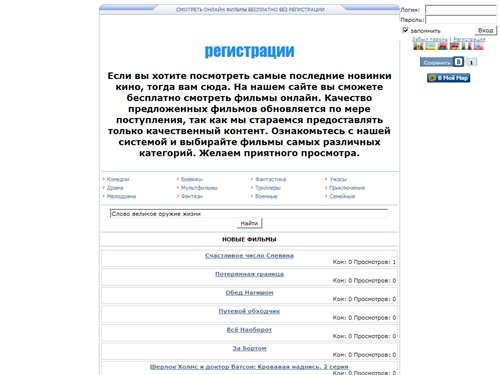
Task: Click the 'НОВЫЕ ФИЛЬМЫ' section header
Action: (x=249, y=239)
